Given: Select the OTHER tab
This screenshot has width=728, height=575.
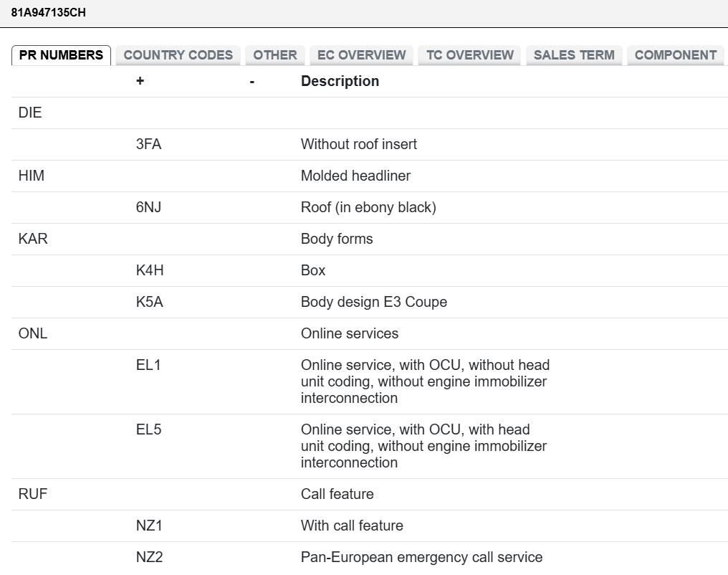Looking at the screenshot, I should click(x=275, y=55).
